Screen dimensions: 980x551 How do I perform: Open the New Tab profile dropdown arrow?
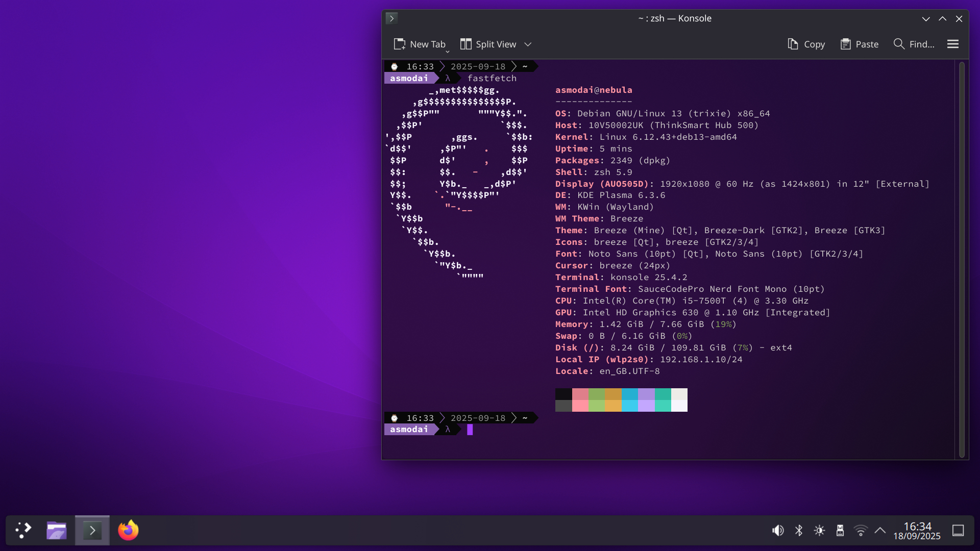(x=448, y=51)
